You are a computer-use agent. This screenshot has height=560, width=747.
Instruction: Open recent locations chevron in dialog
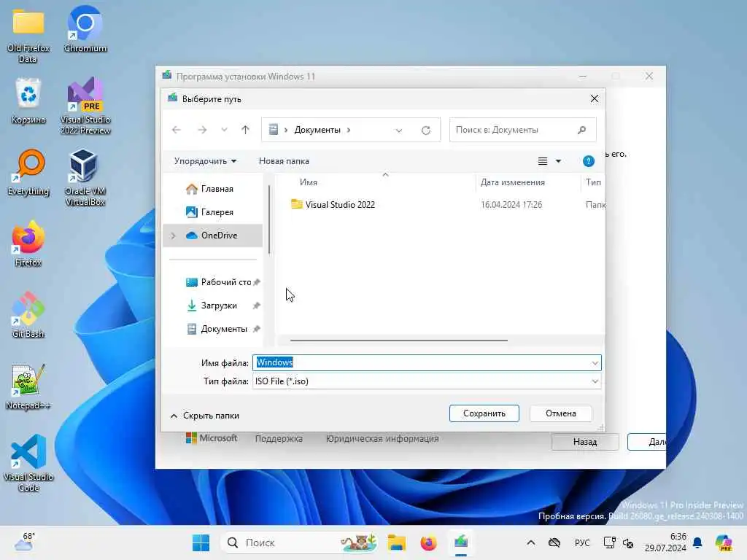click(x=224, y=130)
